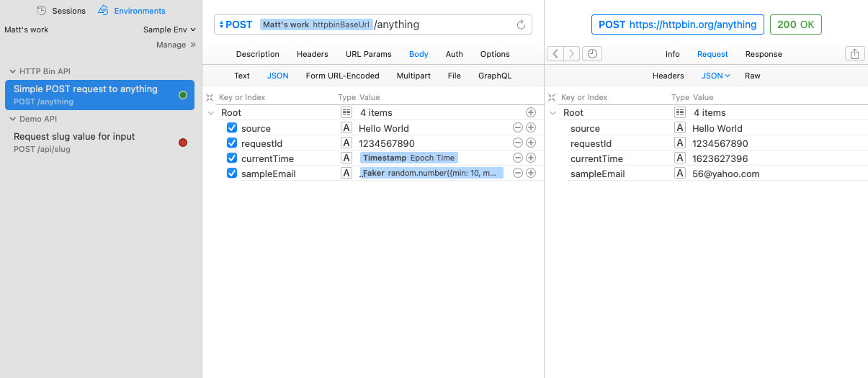This screenshot has width=868, height=378.
Task: Click the Timestamp Epoch Time value token
Action: (x=408, y=158)
